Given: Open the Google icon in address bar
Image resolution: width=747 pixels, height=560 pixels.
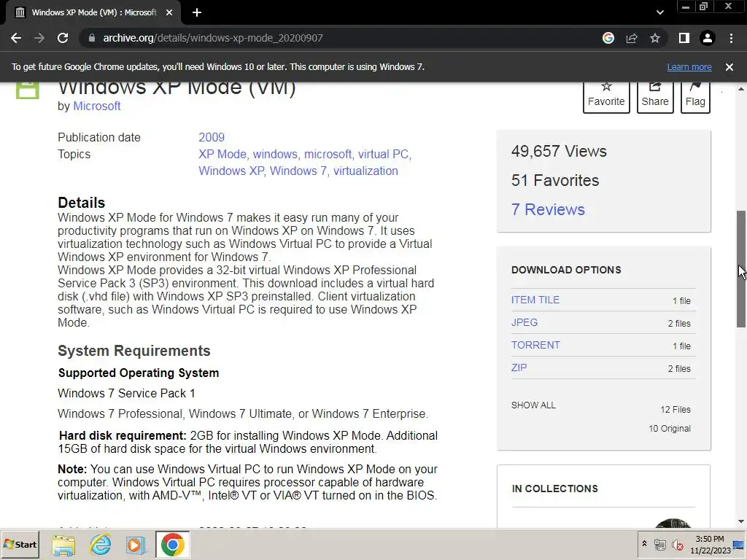Looking at the screenshot, I should point(608,38).
